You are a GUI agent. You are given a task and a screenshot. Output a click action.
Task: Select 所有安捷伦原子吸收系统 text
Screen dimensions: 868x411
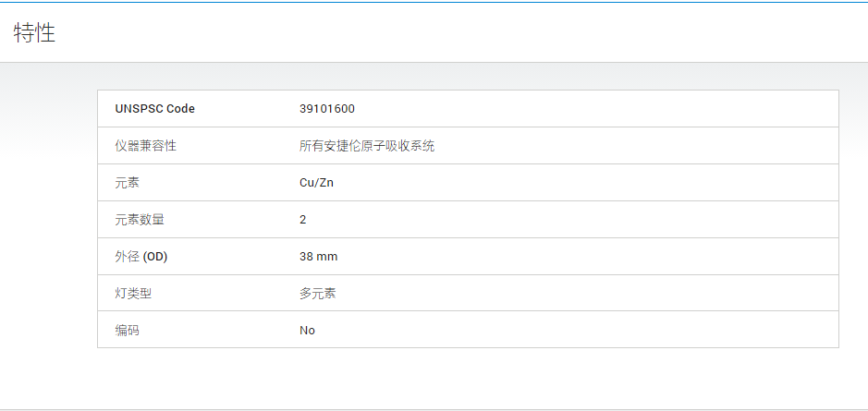367,146
